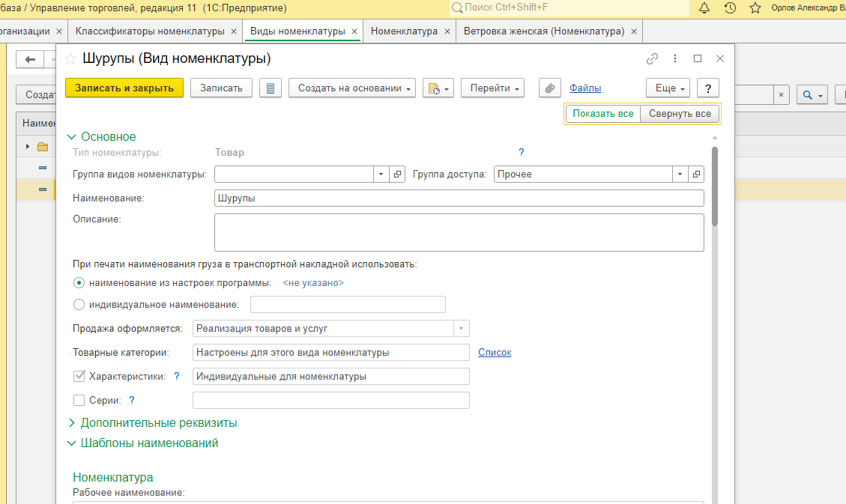Click search magnifier in background list
The image size is (846, 504).
click(x=812, y=95)
